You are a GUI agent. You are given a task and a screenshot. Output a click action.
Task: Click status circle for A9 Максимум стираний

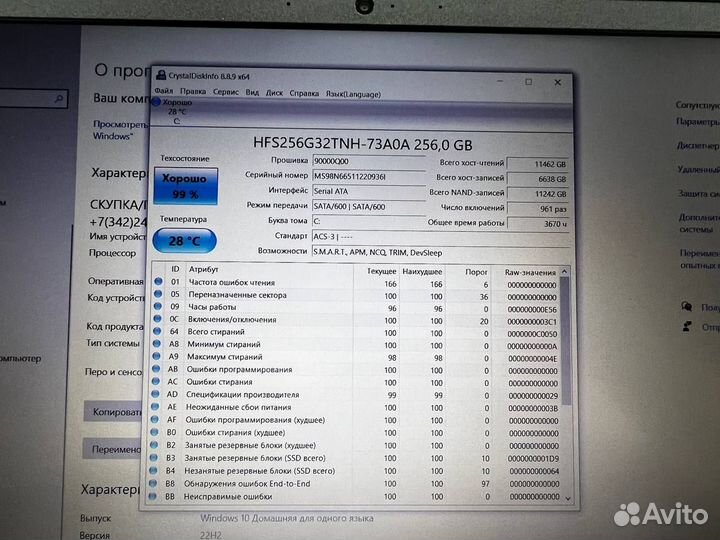tap(156, 355)
